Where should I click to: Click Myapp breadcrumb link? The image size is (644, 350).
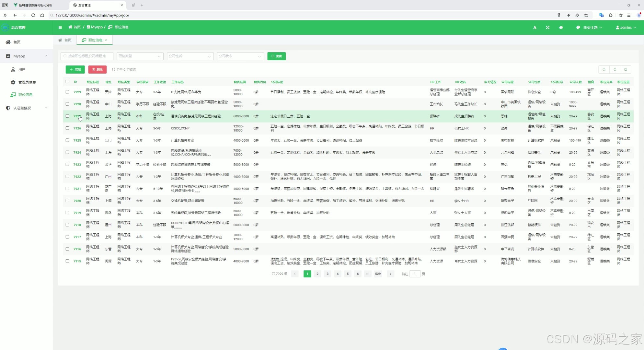[95, 27]
